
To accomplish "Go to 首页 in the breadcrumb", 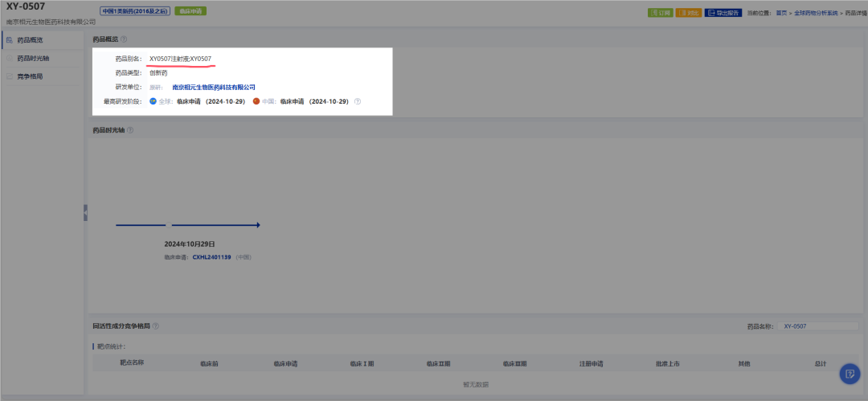I will click(780, 13).
